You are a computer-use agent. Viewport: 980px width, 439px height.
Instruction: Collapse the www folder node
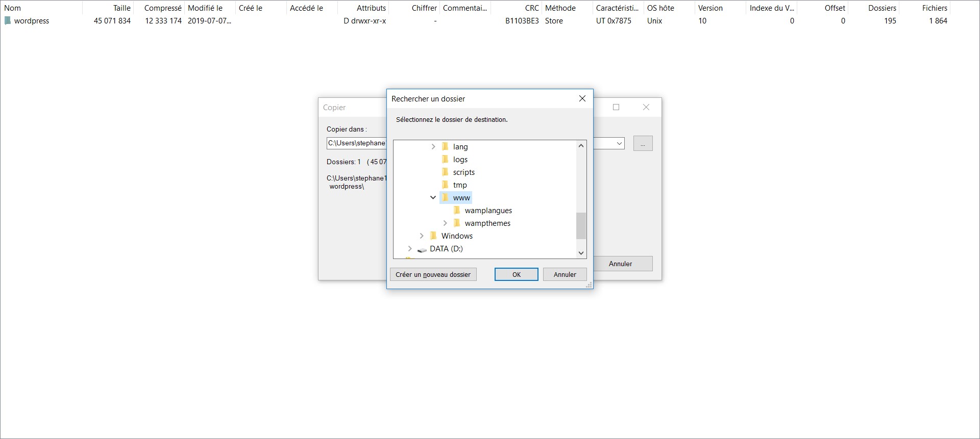click(433, 198)
